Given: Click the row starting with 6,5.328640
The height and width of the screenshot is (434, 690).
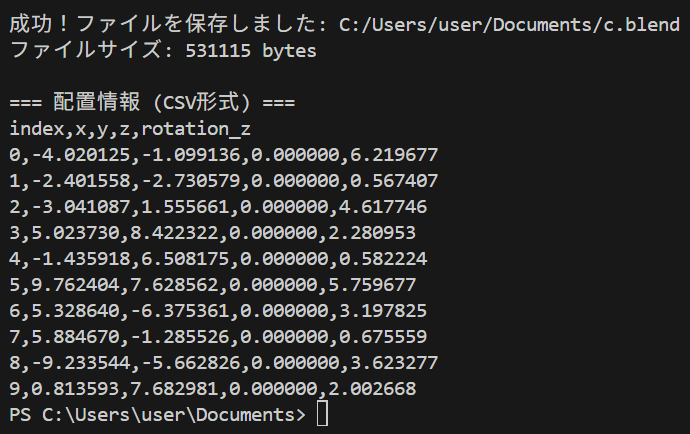Looking at the screenshot, I should pyautogui.click(x=218, y=311).
